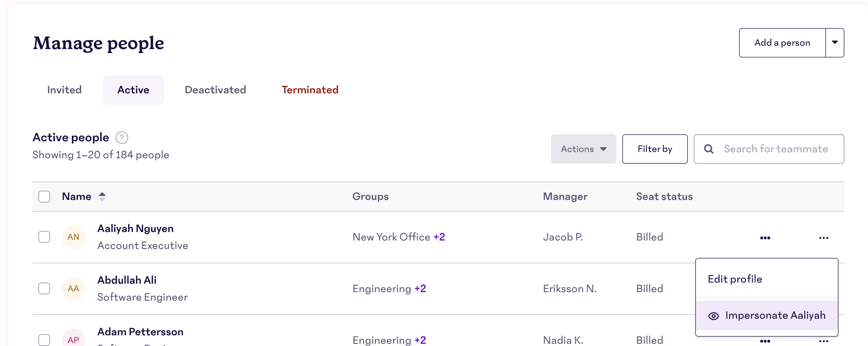868x346 pixels.
Task: Click the AA avatar for Abdullah Ali
Action: (73, 288)
